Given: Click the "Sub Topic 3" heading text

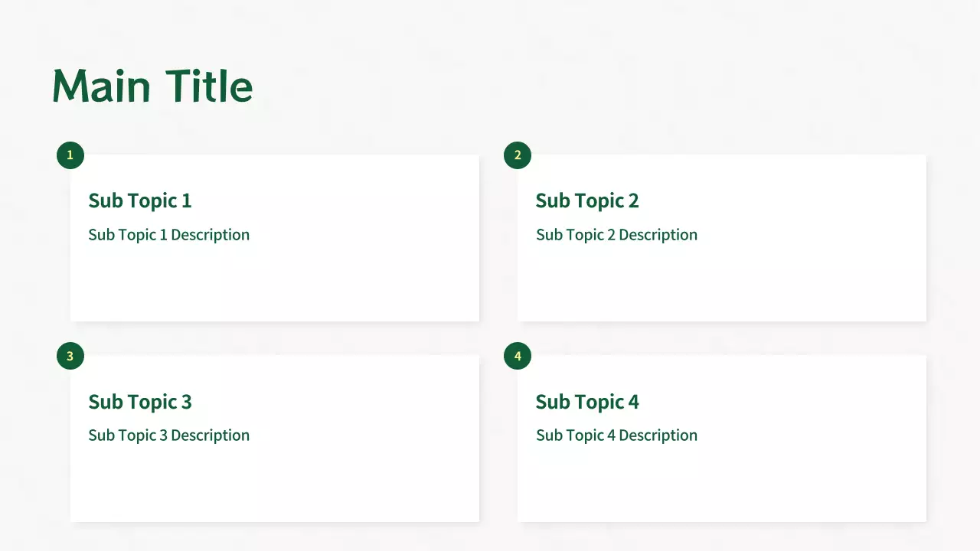Looking at the screenshot, I should (x=140, y=402).
